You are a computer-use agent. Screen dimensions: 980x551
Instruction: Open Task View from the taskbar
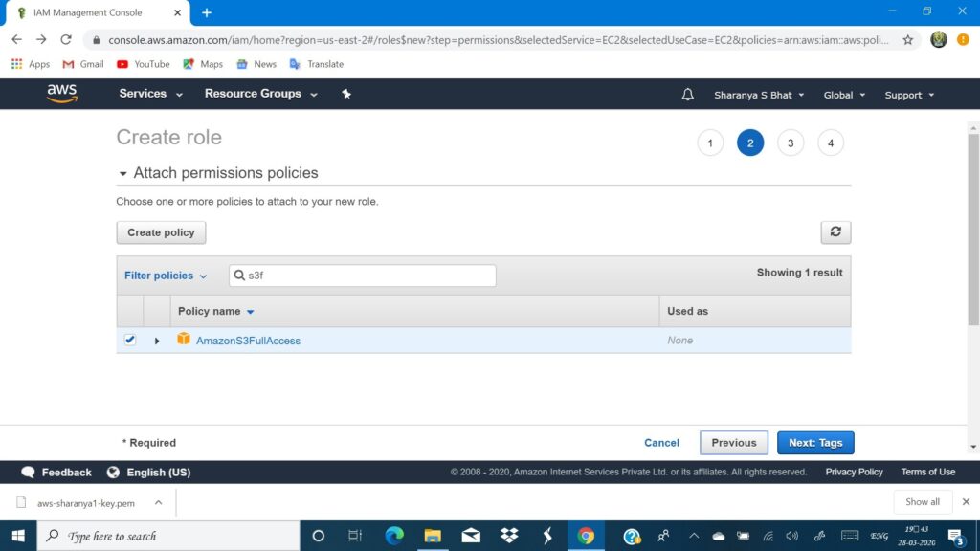355,536
